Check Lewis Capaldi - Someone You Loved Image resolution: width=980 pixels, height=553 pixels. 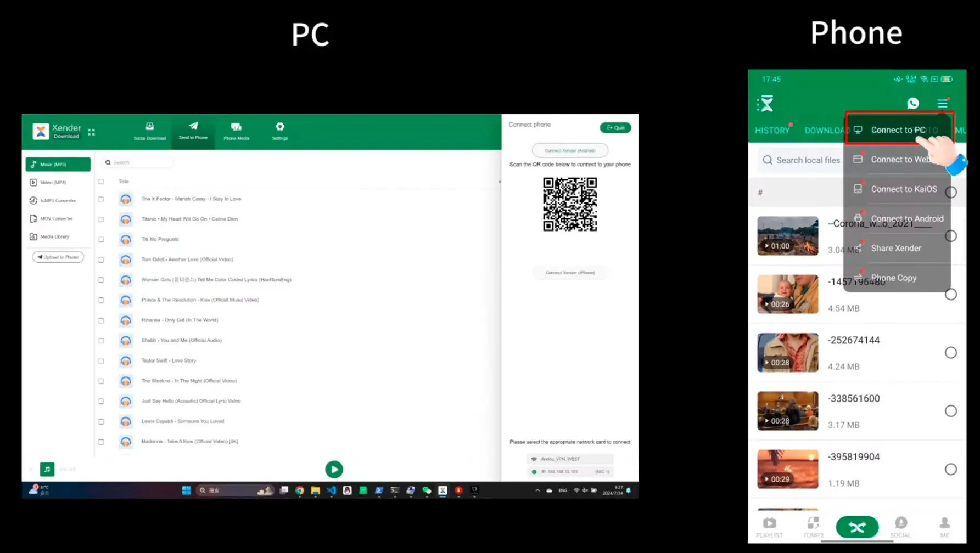[101, 422]
